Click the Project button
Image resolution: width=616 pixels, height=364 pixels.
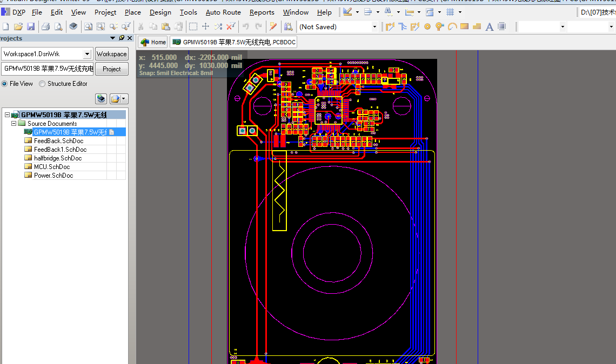(111, 69)
